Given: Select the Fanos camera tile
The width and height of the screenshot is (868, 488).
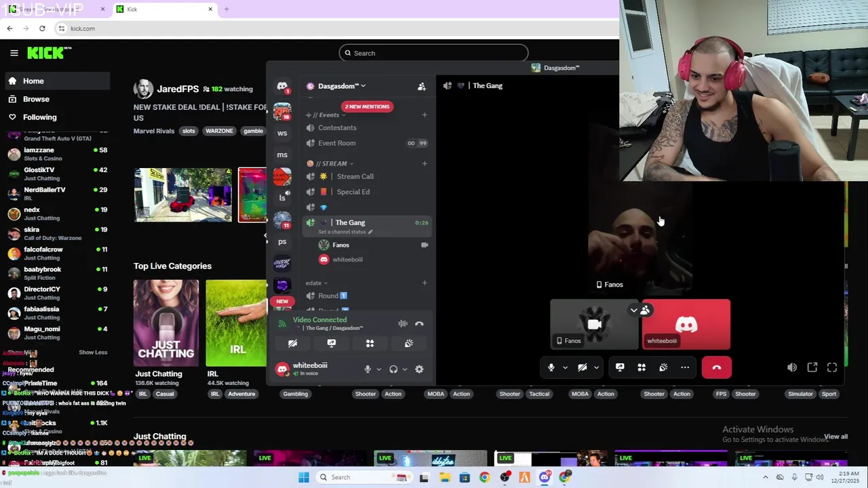Looking at the screenshot, I should pos(594,325).
